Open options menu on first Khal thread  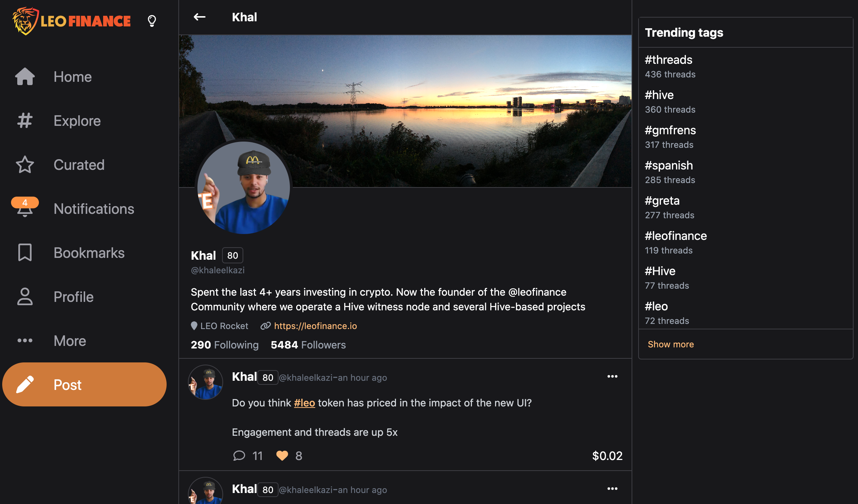tap(612, 376)
